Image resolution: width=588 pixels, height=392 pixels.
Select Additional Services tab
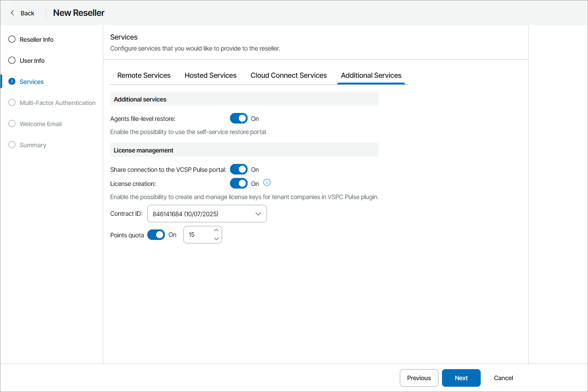(371, 76)
